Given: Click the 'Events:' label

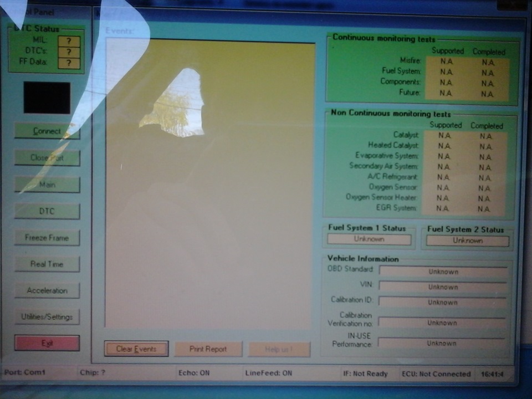Looking at the screenshot, I should point(119,31).
